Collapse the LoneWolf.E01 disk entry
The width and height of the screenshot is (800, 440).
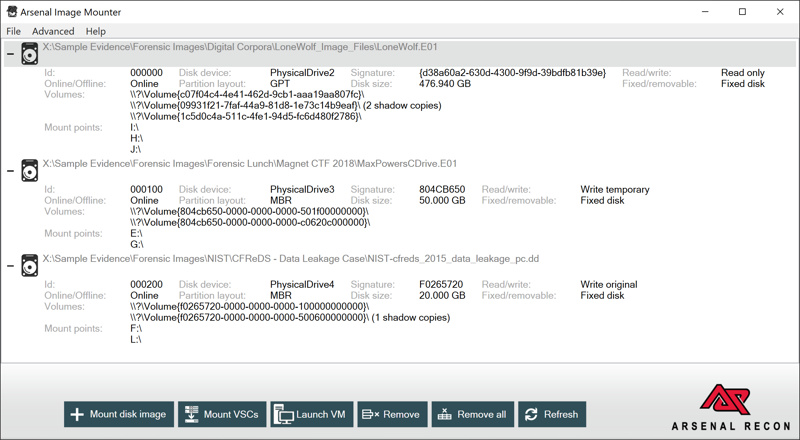pos(10,54)
